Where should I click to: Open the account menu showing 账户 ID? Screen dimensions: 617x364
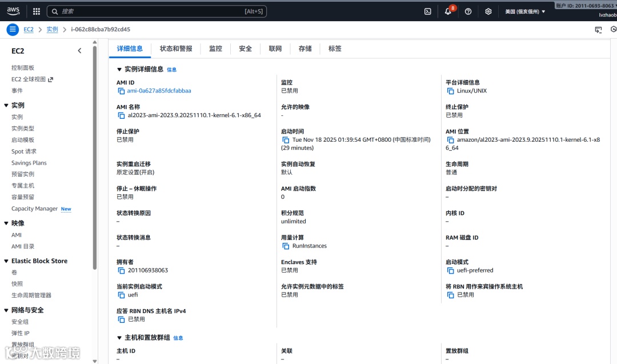[x=586, y=6]
